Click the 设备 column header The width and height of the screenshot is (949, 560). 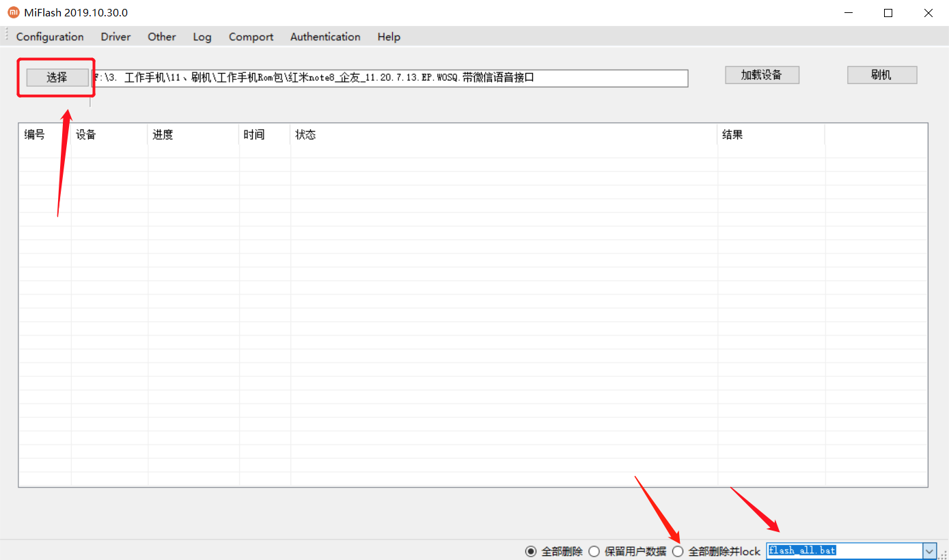coord(109,135)
